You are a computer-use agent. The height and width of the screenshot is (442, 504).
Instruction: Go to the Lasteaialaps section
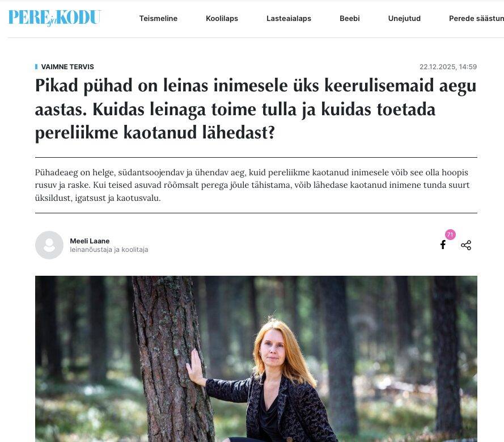[289, 18]
